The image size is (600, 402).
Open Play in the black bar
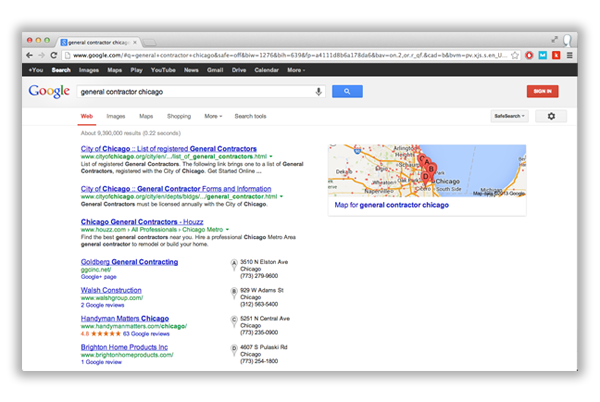(136, 70)
